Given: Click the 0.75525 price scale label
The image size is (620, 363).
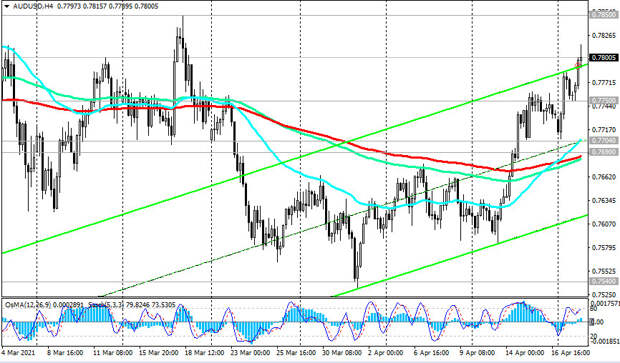Looking at the screenshot, I should point(604,271).
